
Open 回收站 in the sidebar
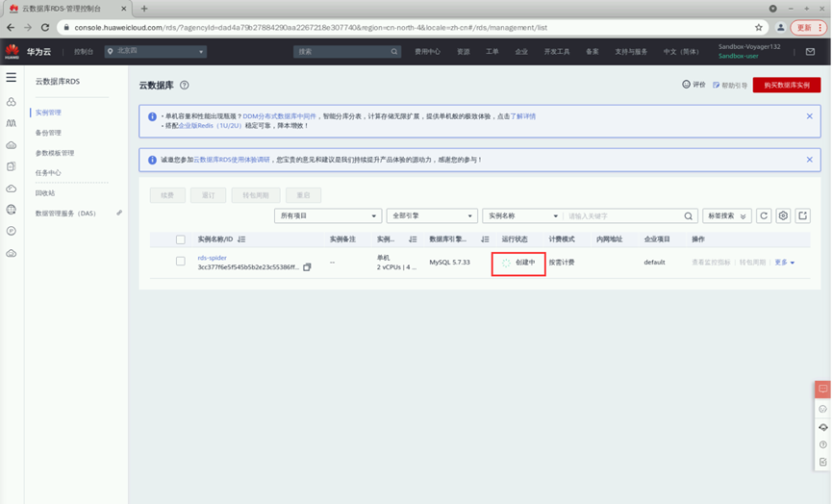tap(45, 193)
